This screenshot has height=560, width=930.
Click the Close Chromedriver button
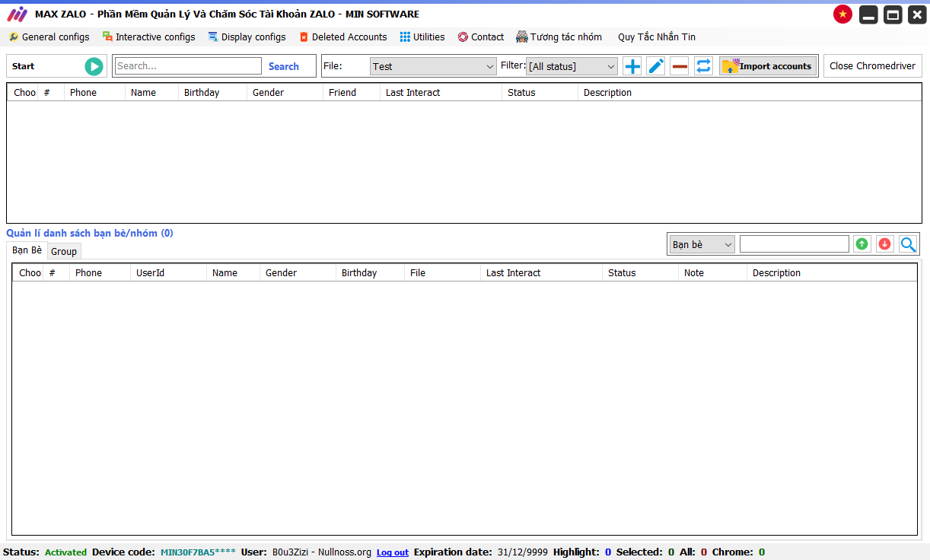872,66
